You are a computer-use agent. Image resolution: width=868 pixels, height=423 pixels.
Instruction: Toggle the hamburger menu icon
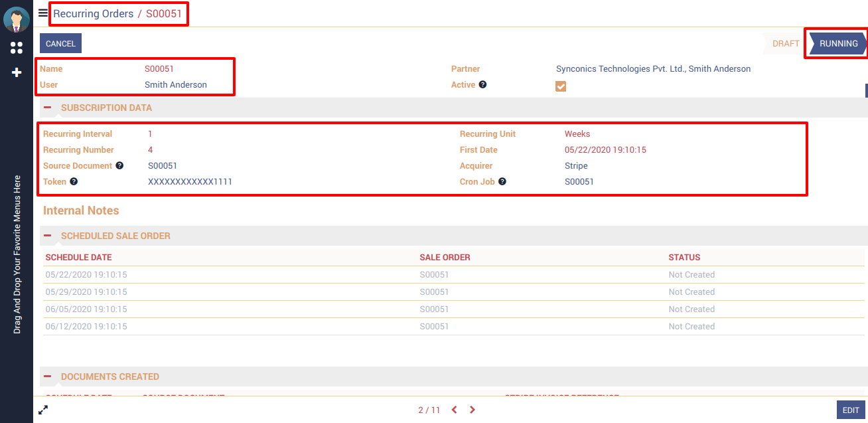click(x=43, y=13)
